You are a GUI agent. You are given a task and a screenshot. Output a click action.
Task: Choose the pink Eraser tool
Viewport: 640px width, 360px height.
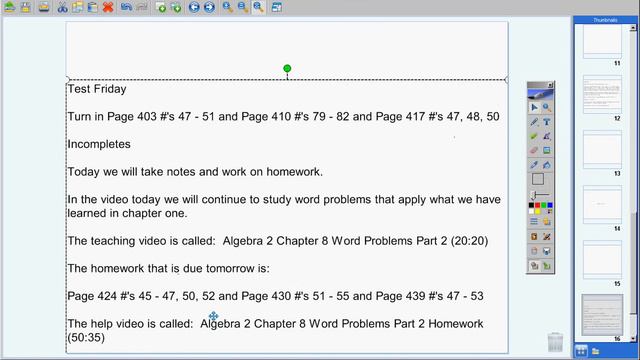pos(534,150)
